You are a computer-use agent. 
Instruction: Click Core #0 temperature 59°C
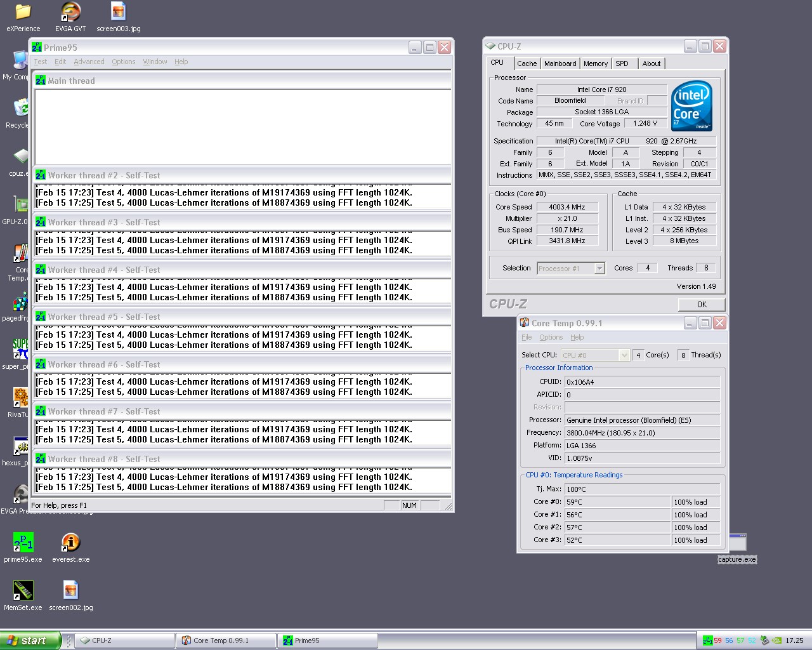tap(618, 502)
